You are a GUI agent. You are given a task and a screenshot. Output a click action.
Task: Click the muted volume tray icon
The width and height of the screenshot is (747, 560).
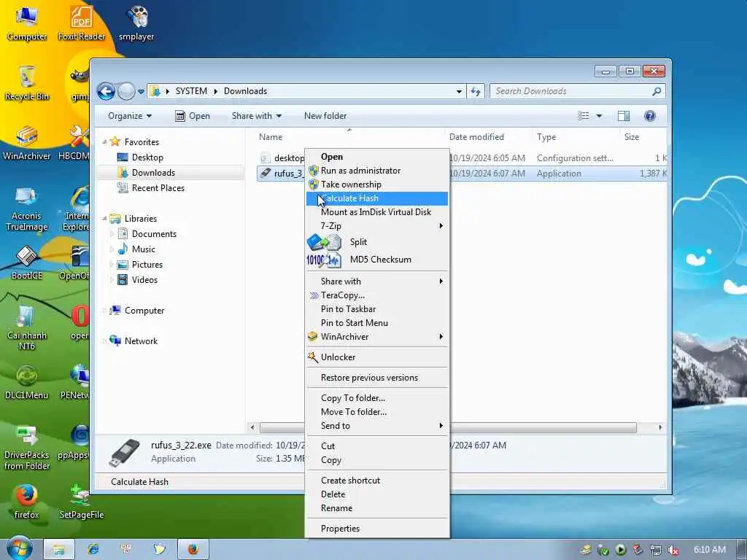click(673, 550)
